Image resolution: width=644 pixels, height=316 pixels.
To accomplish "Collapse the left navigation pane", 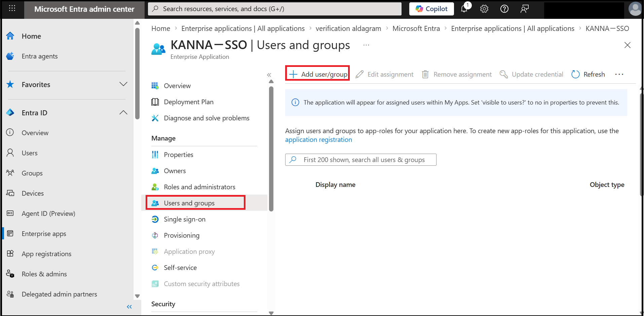I will 129,307.
